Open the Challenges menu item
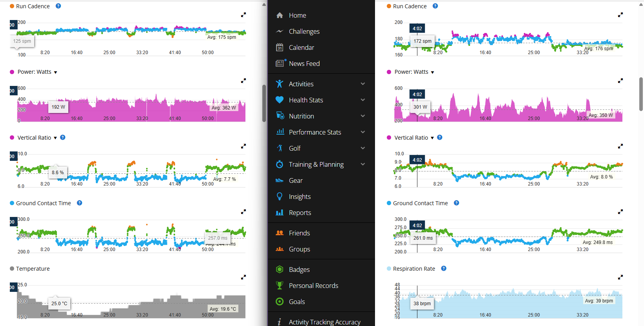This screenshot has height=326, width=644. click(304, 31)
